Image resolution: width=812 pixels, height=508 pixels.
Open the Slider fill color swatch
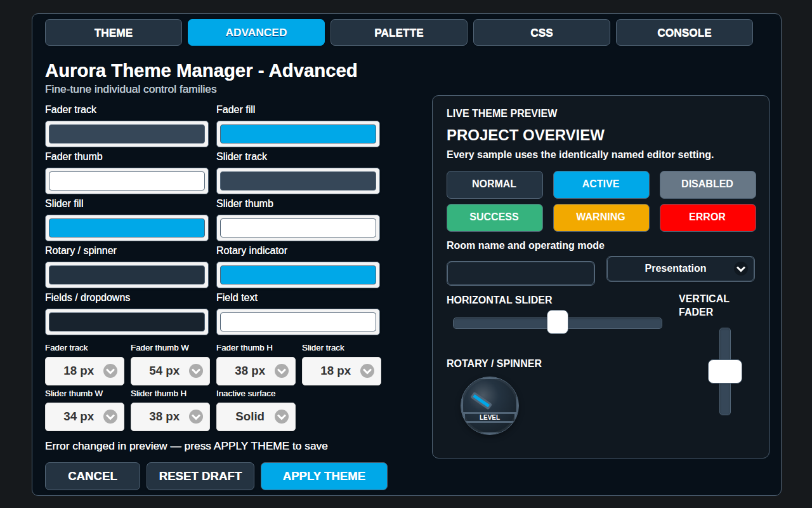point(127,228)
